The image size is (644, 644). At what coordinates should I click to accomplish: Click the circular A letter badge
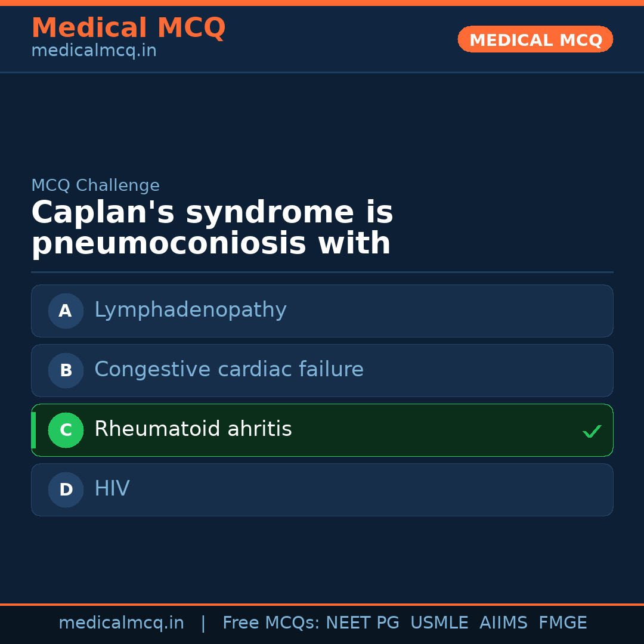coord(66,311)
